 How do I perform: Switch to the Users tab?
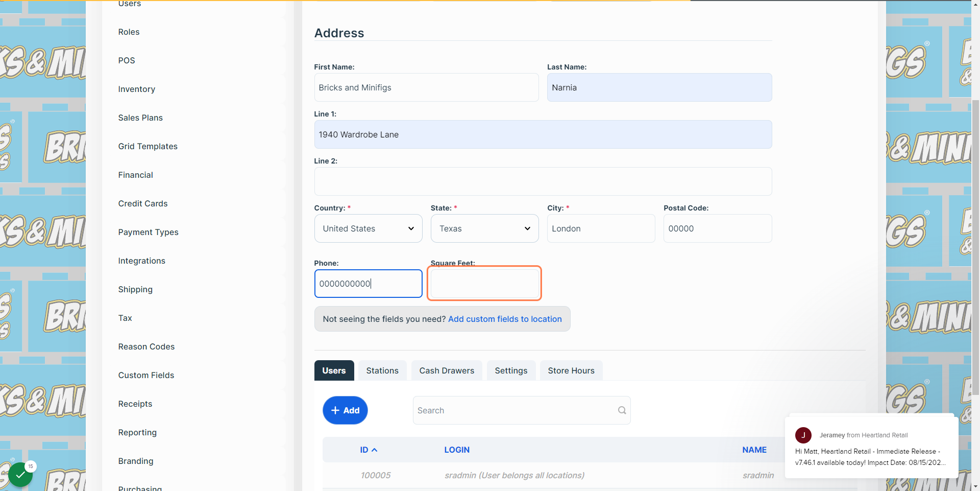pyautogui.click(x=334, y=370)
